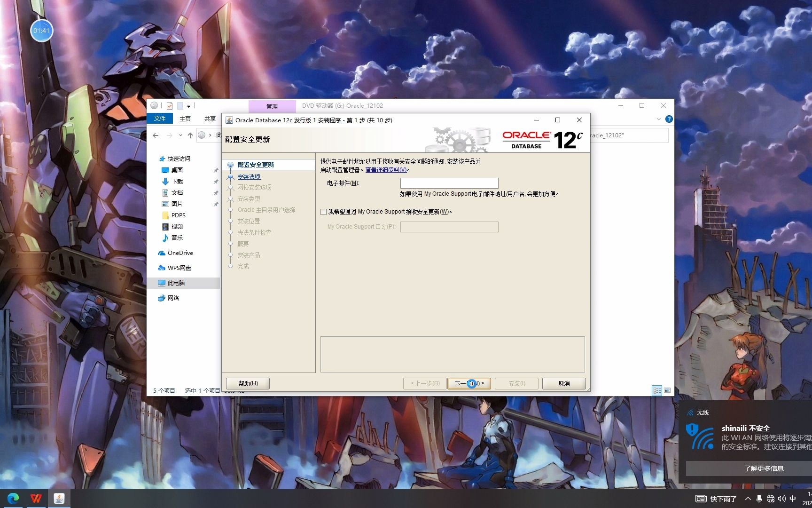Unpin 桌面 using its pin icon
812x508 pixels.
(x=216, y=170)
